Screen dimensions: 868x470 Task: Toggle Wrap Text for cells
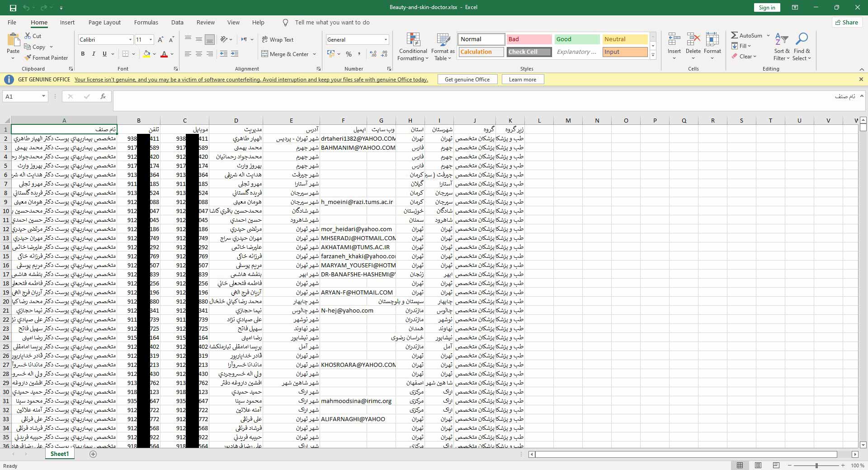tap(278, 40)
